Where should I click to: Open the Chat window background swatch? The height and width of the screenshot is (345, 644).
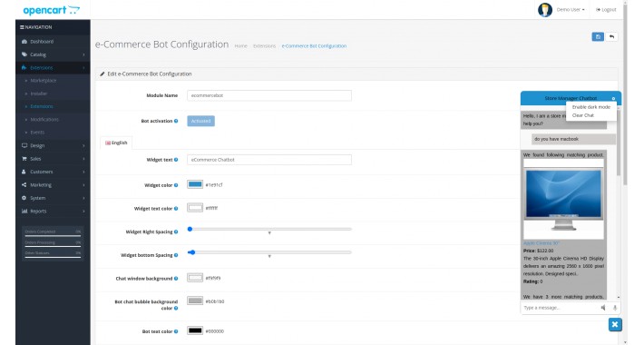[x=195, y=278]
